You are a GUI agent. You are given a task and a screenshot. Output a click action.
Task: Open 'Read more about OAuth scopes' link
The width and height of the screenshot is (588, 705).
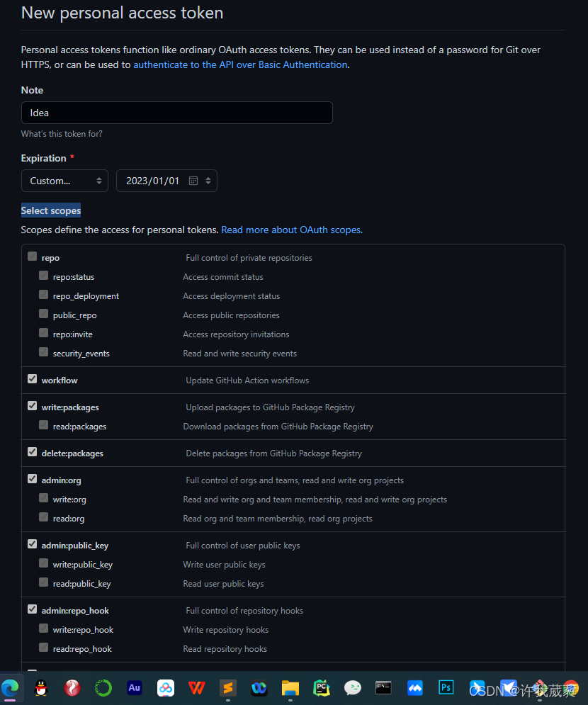tap(292, 230)
